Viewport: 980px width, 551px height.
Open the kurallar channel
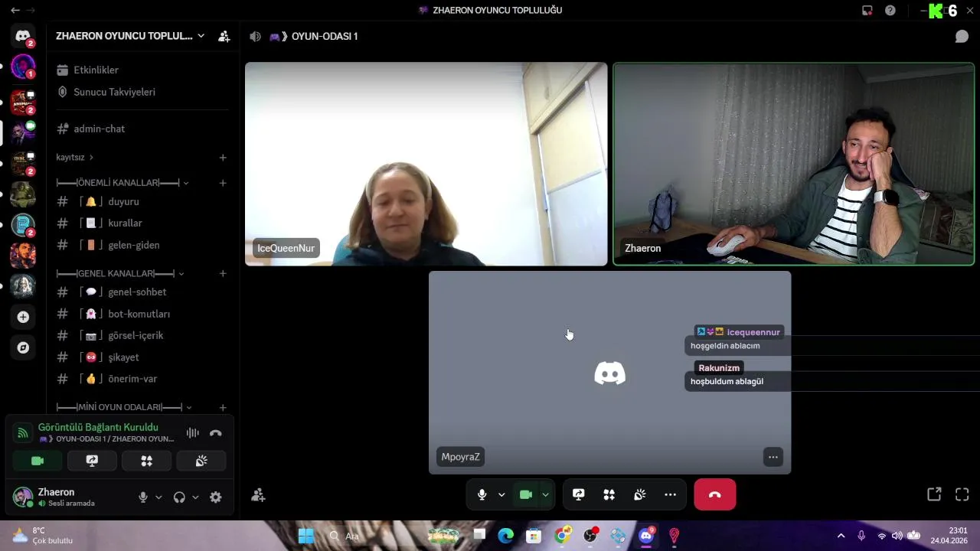tap(142, 223)
